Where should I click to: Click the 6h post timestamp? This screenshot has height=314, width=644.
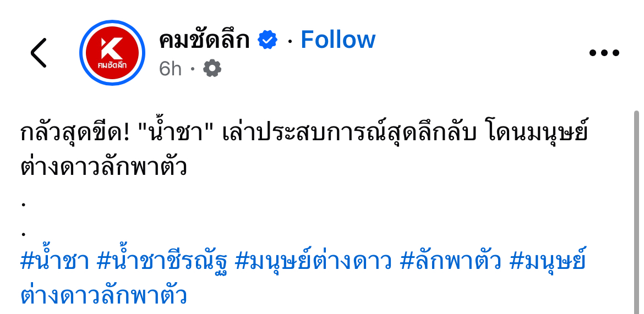[170, 69]
